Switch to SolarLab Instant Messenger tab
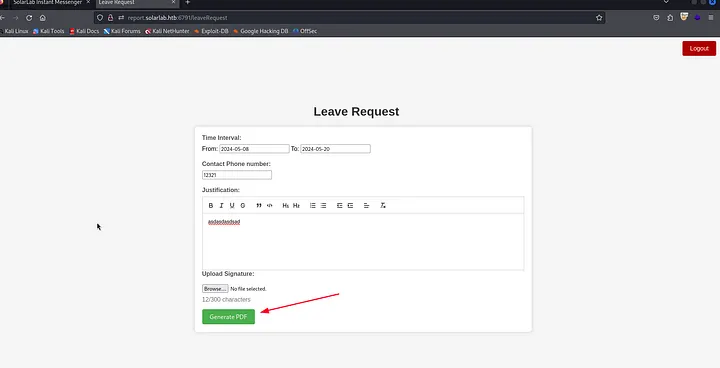This screenshot has height=368, width=720. (x=48, y=2)
